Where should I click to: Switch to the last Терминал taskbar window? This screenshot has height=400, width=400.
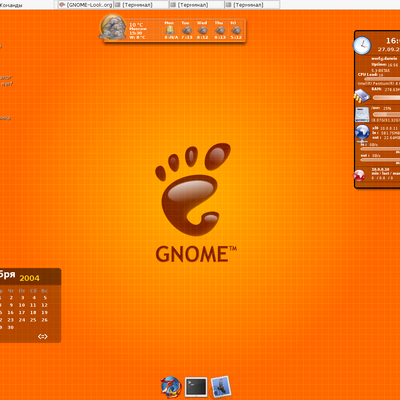coord(252,5)
